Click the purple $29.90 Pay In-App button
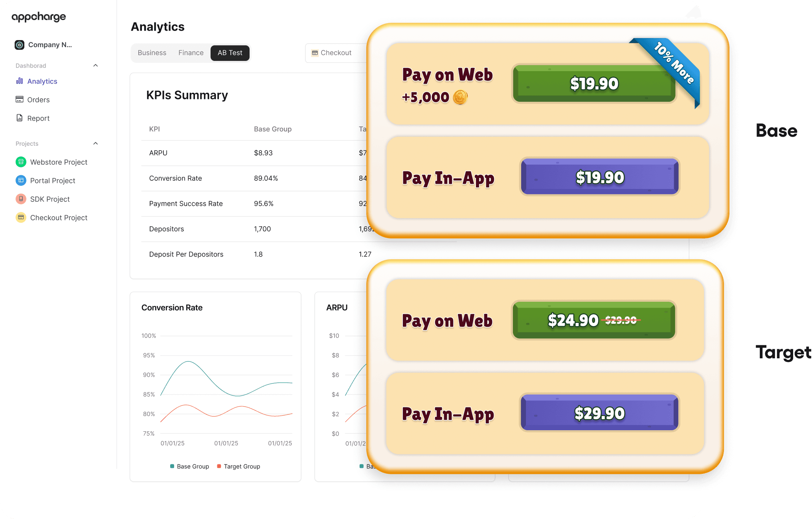 599,413
